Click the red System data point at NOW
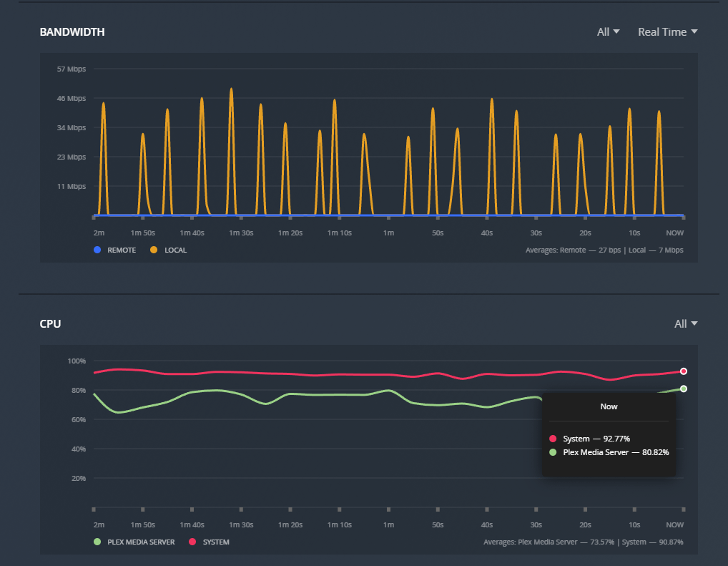728x566 pixels. click(684, 371)
